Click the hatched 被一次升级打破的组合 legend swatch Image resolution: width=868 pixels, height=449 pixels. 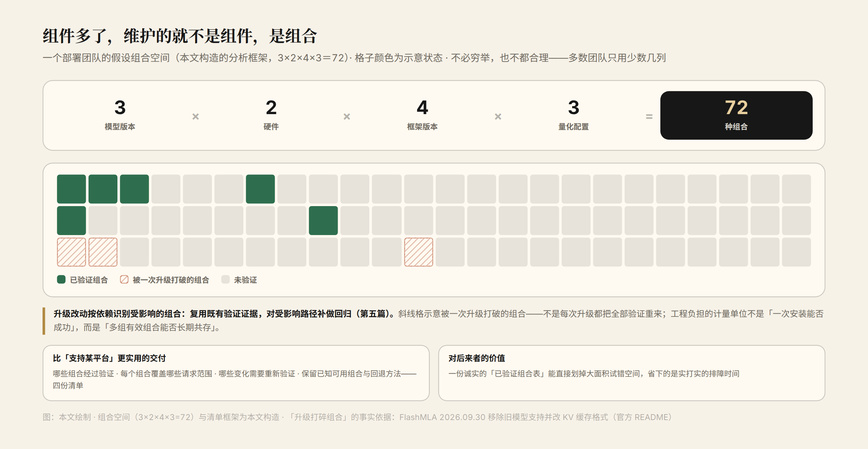124,280
